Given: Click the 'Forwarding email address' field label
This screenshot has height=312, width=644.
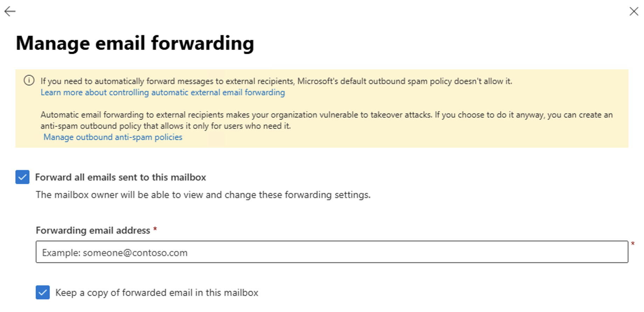Looking at the screenshot, I should [93, 231].
